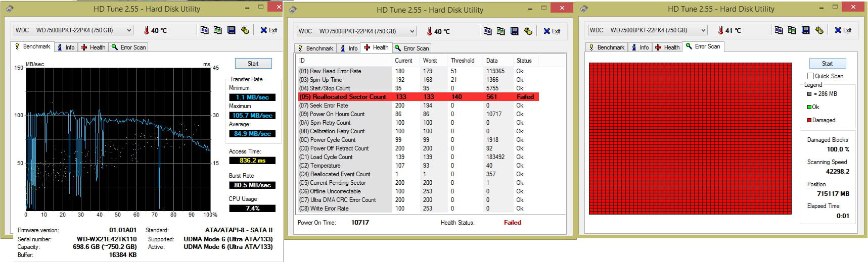Select Benchmark tab in the Benchmark window
This screenshot has width=868, height=262.
point(33,46)
